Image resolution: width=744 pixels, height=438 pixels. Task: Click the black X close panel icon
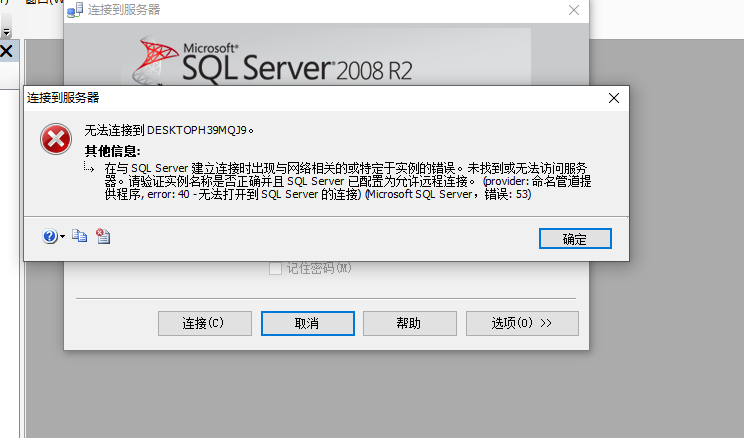(7, 51)
